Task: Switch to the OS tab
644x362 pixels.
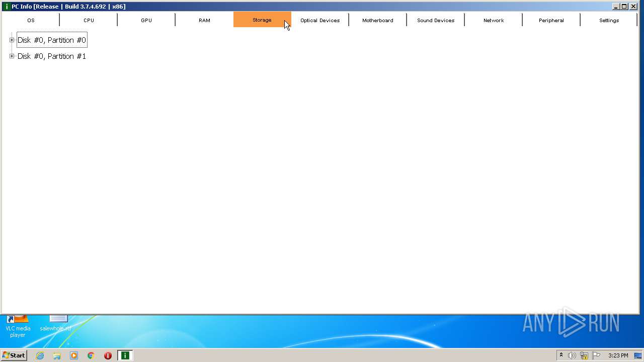Action: pos(31,20)
